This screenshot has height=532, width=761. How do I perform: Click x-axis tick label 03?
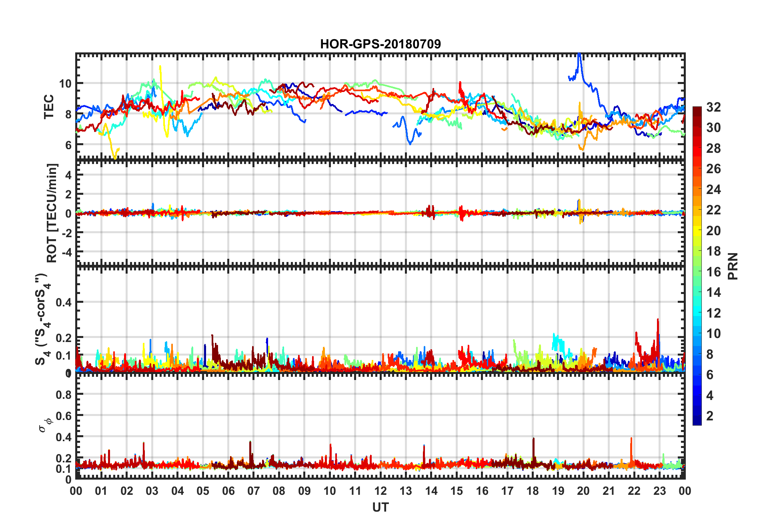(x=152, y=491)
